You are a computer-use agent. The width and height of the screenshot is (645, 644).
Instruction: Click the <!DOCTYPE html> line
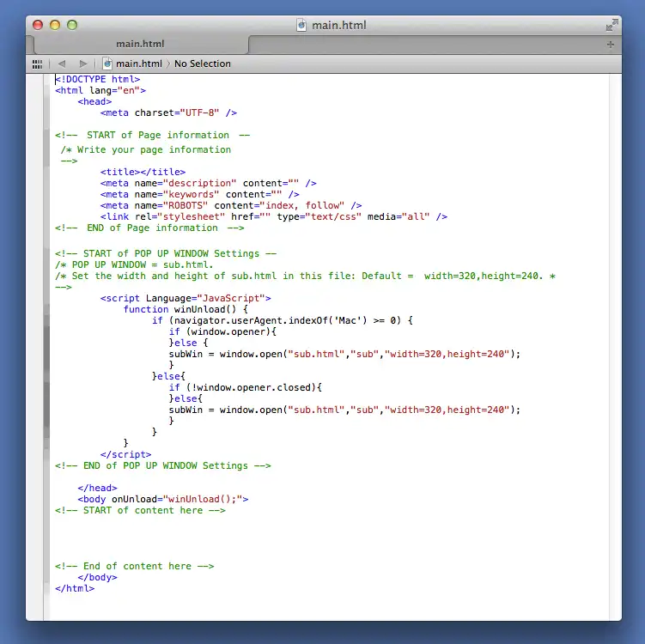click(98, 79)
